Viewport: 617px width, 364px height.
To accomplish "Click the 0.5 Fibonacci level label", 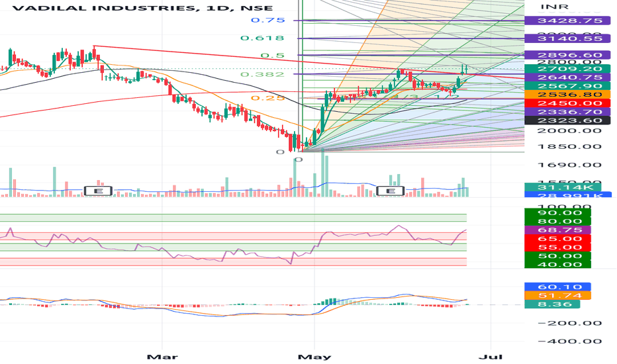I will [x=273, y=56].
